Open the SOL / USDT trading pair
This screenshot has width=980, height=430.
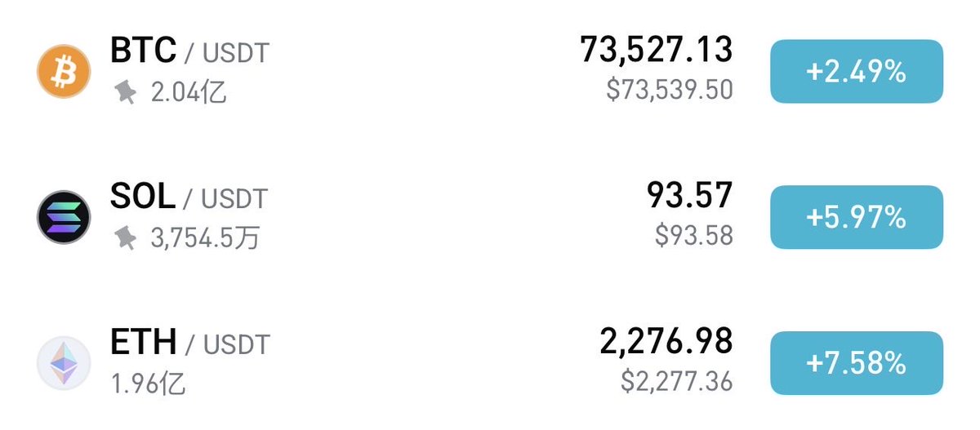coord(189,197)
